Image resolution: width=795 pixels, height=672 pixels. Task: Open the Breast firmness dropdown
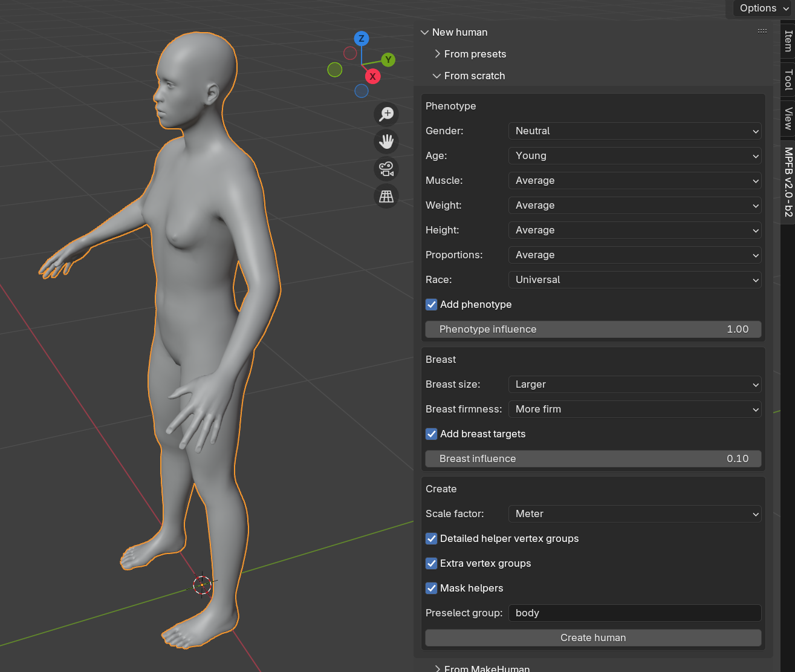click(635, 409)
